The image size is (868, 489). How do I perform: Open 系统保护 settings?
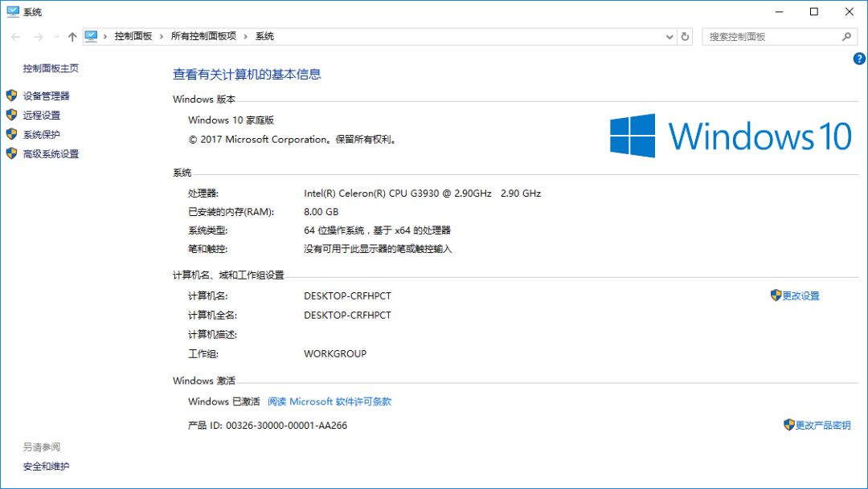click(42, 133)
